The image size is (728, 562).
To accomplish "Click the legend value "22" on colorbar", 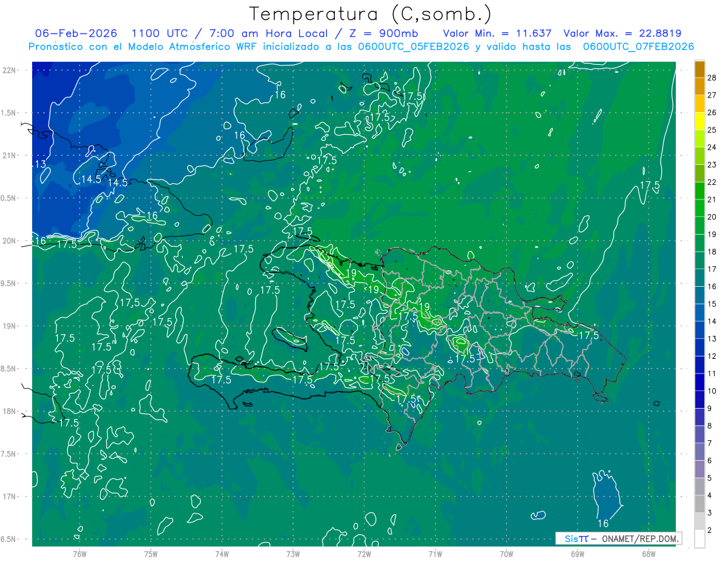I will (x=712, y=182).
